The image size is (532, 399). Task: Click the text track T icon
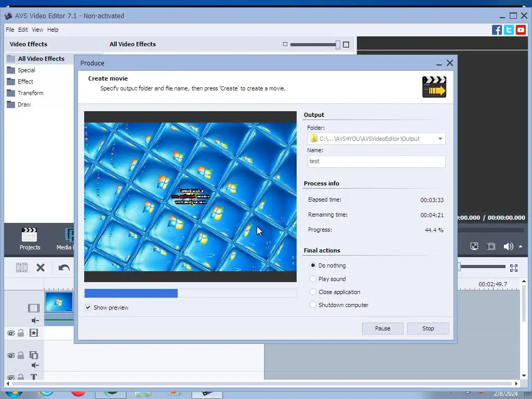click(34, 377)
